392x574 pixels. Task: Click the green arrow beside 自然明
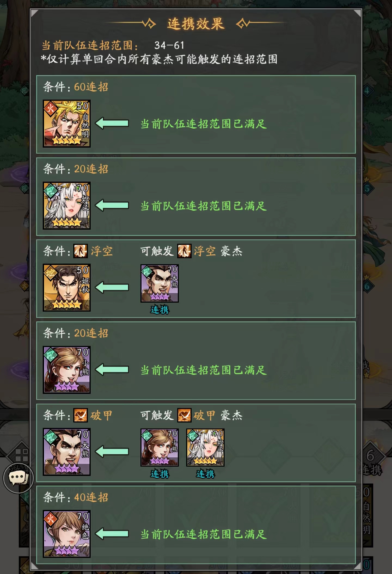(112, 123)
